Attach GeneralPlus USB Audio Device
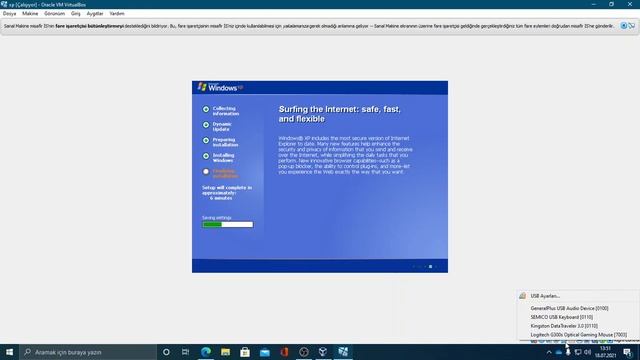 [569, 309]
